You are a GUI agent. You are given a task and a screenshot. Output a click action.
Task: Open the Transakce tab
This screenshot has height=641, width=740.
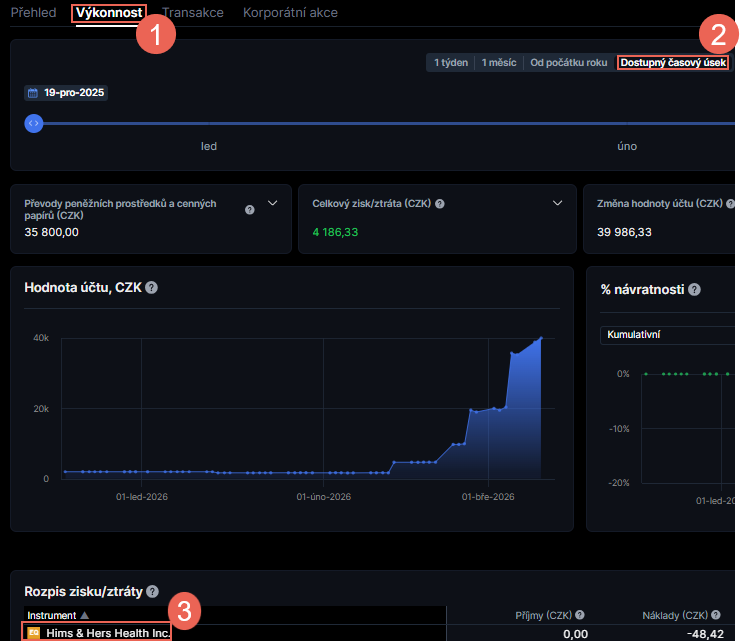tap(192, 13)
